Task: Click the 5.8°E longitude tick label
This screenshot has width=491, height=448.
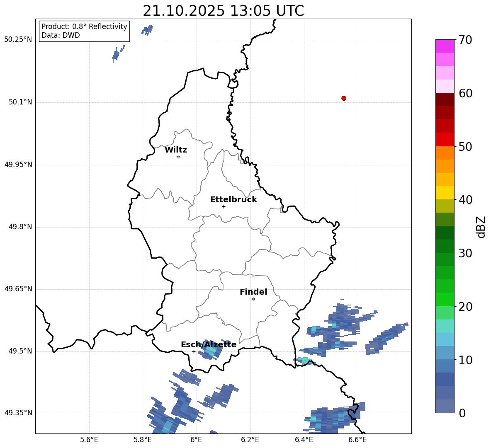Action: tap(143, 440)
